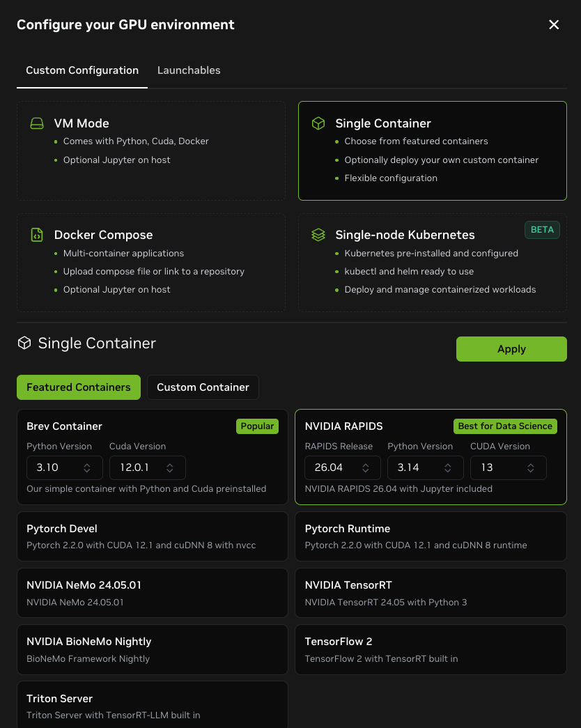Click the Docker Compose file icon
Image resolution: width=581 pixels, height=728 pixels.
point(37,235)
